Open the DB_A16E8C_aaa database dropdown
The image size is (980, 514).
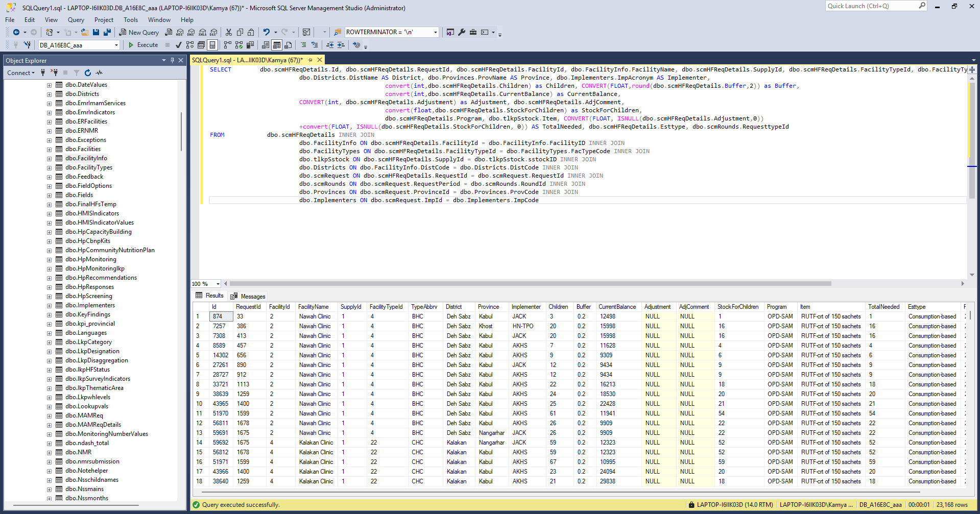116,45
